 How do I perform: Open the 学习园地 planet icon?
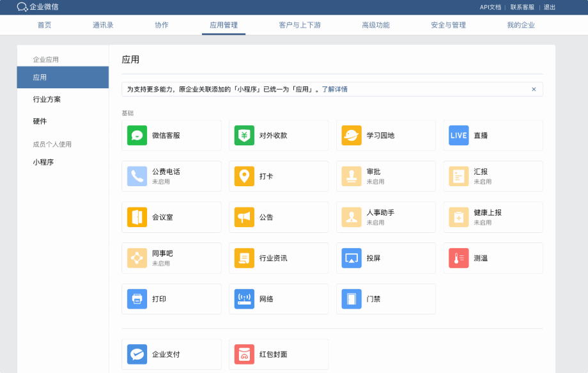pyautogui.click(x=352, y=136)
